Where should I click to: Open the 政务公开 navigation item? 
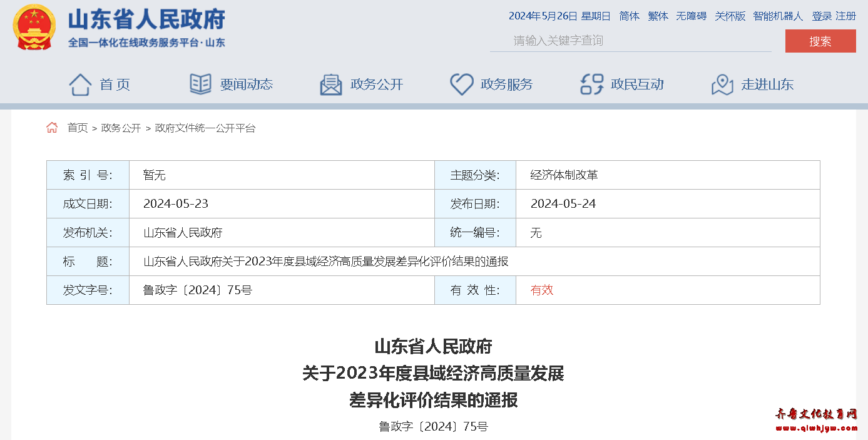click(377, 84)
